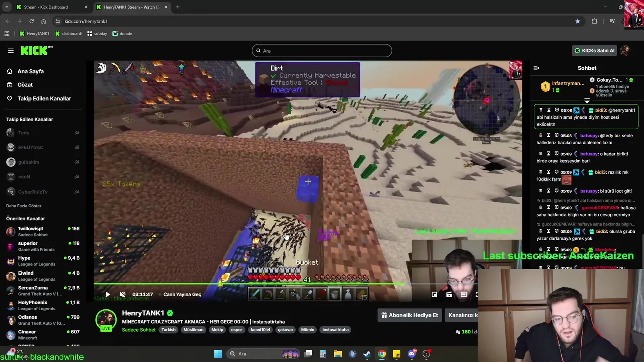The image size is (644, 362).
Task: Open Steam from the taskbar
Action: coord(367,354)
